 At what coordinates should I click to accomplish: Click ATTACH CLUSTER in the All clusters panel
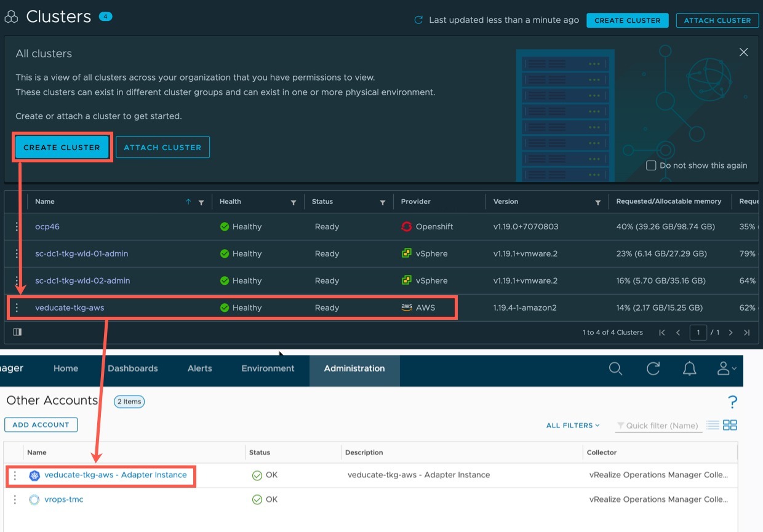(x=162, y=148)
